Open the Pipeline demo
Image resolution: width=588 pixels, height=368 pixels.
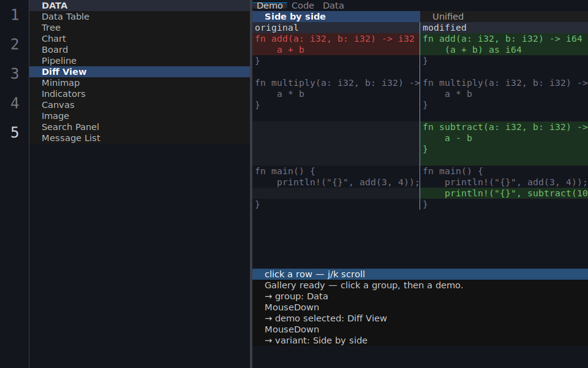(140, 61)
